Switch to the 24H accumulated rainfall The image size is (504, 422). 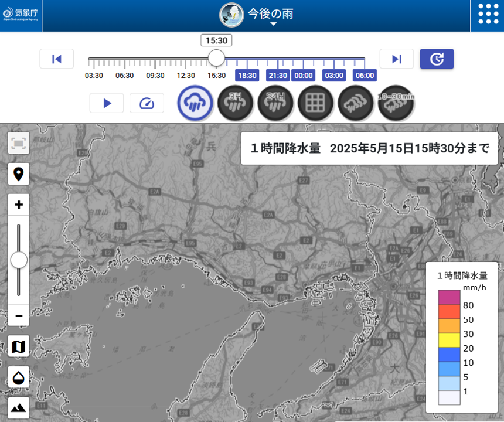point(275,103)
